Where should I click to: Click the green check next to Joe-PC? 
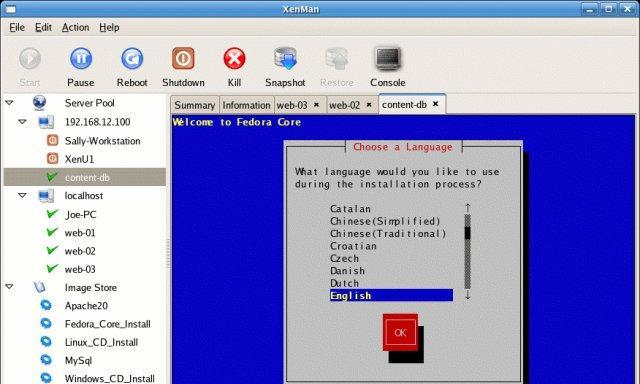coord(52,213)
